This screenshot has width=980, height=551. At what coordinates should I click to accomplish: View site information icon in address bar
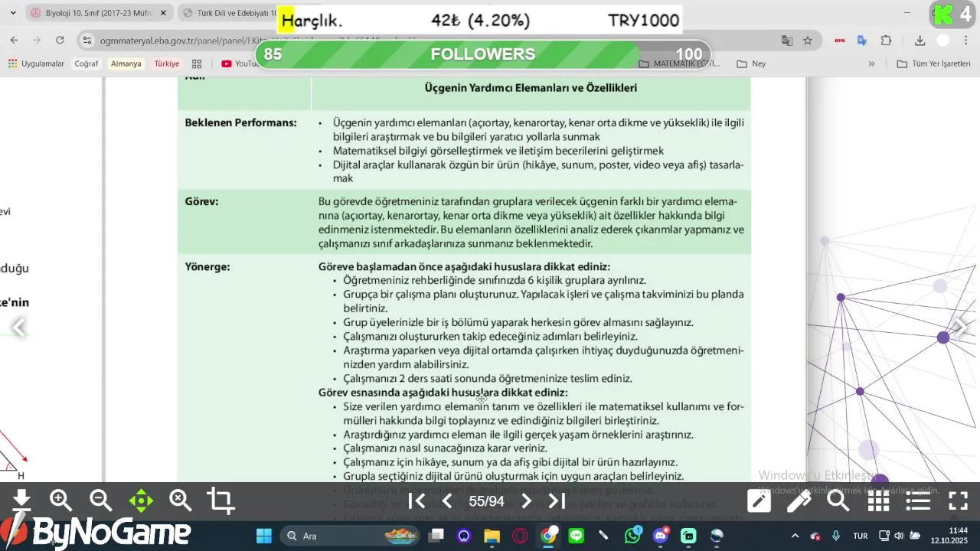[x=87, y=41]
